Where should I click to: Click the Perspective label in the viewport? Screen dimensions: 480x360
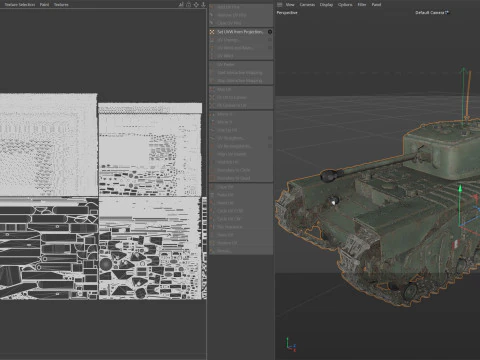coord(287,13)
